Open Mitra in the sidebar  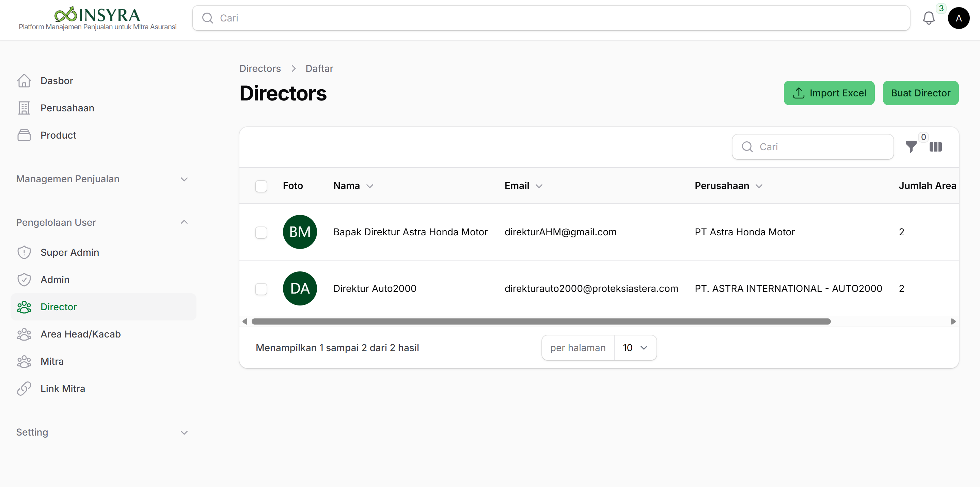(x=104, y=361)
